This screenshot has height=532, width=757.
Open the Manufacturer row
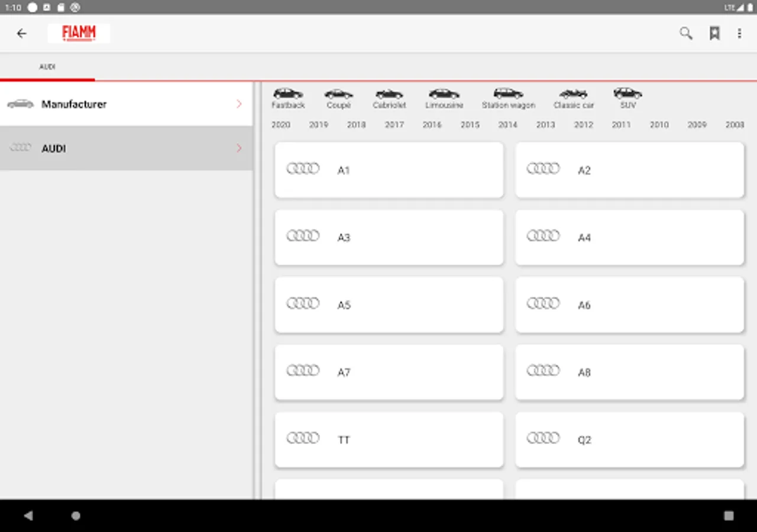(126, 104)
